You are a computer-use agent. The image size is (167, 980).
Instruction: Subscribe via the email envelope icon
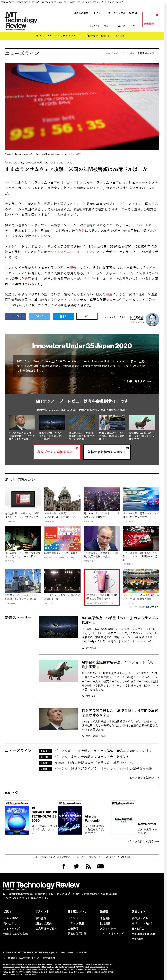(x=100, y=866)
